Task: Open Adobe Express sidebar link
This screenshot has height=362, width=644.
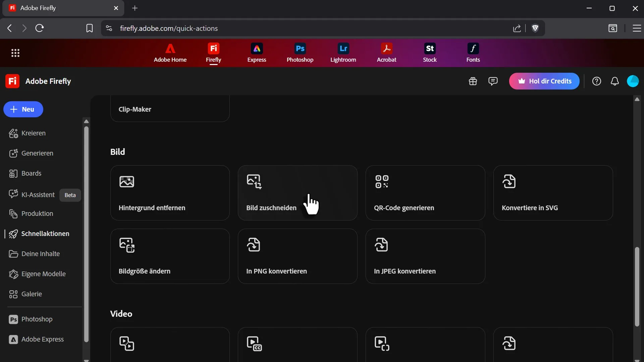Action: 36,339
